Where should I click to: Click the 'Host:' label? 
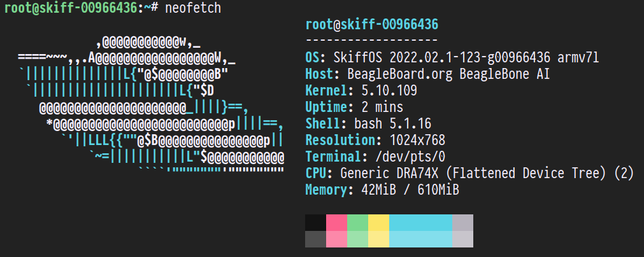(323, 74)
